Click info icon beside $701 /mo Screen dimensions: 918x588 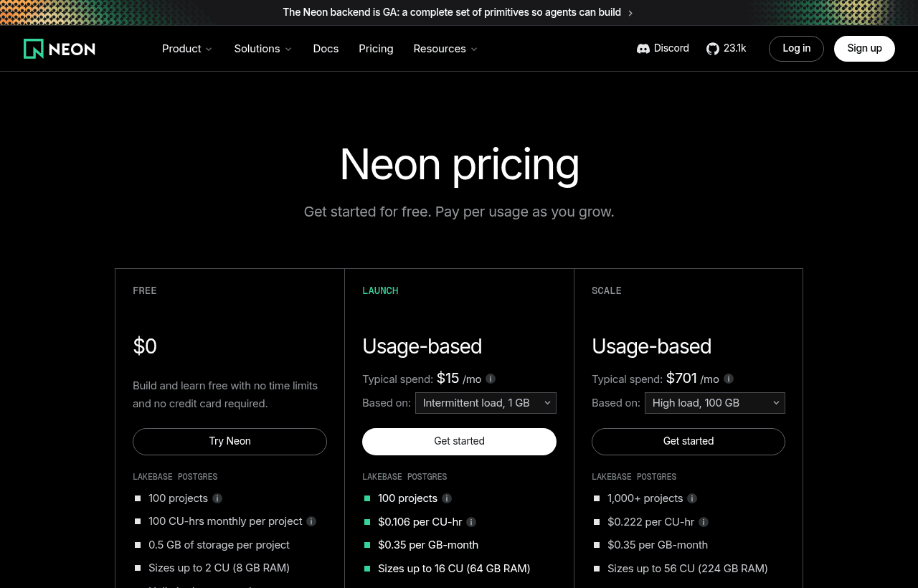[x=729, y=379]
